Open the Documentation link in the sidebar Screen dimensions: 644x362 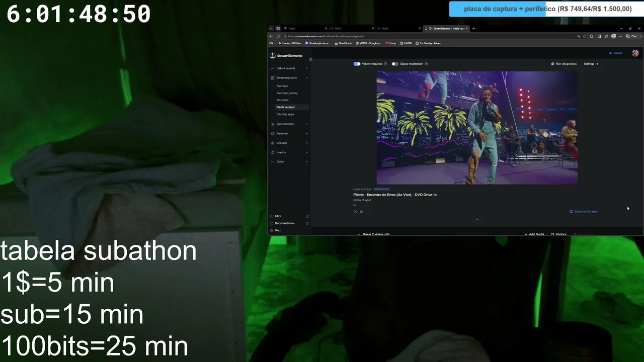tap(285, 223)
